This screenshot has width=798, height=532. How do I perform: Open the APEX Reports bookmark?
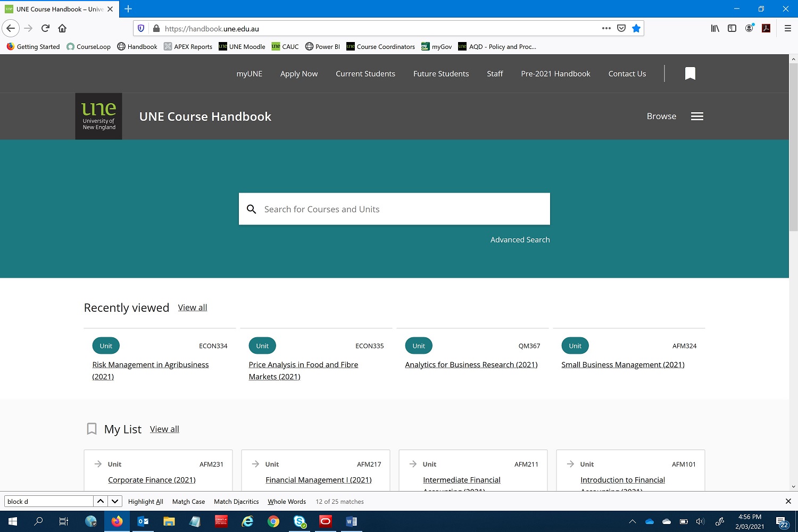pyautogui.click(x=188, y=47)
